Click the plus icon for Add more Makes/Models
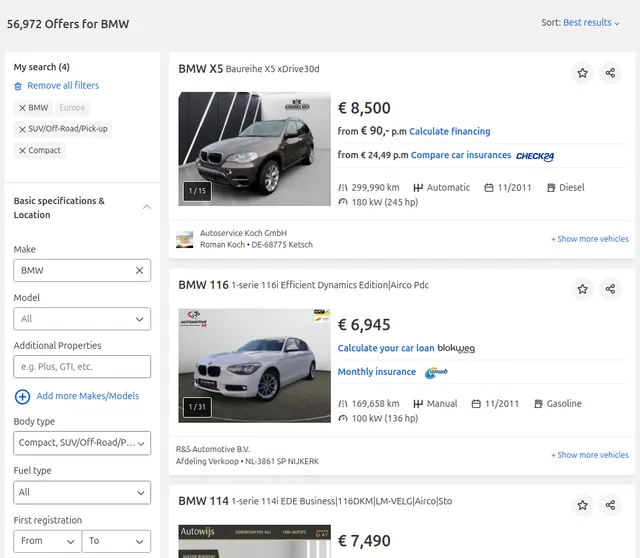This screenshot has width=640, height=558. tap(22, 396)
